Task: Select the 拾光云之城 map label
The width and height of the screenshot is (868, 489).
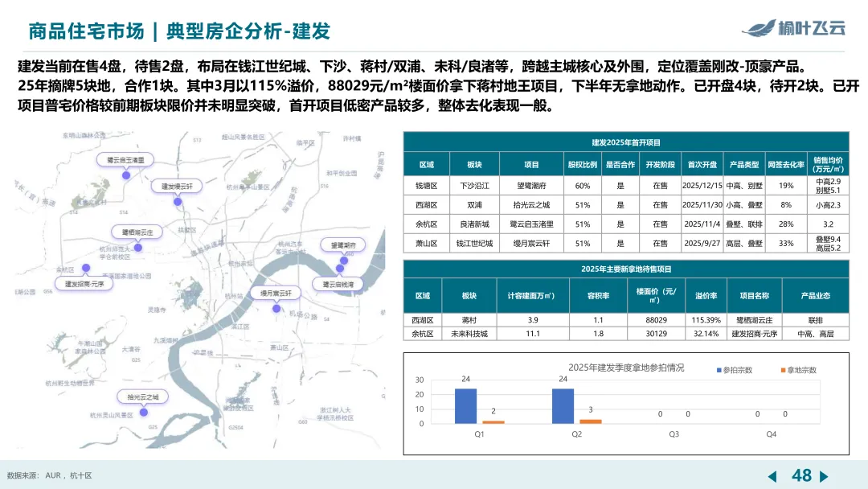Action: (x=143, y=397)
